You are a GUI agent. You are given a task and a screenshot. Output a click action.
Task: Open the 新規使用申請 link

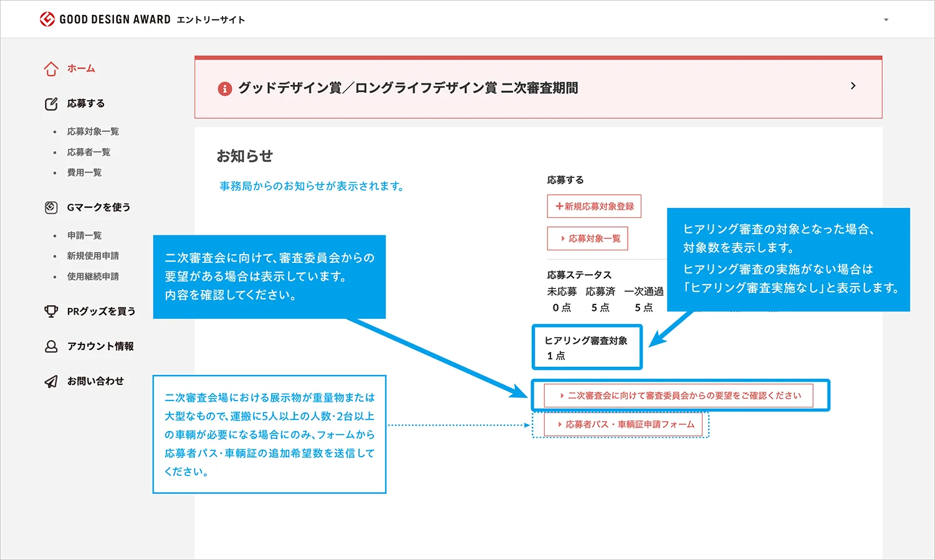(x=93, y=255)
